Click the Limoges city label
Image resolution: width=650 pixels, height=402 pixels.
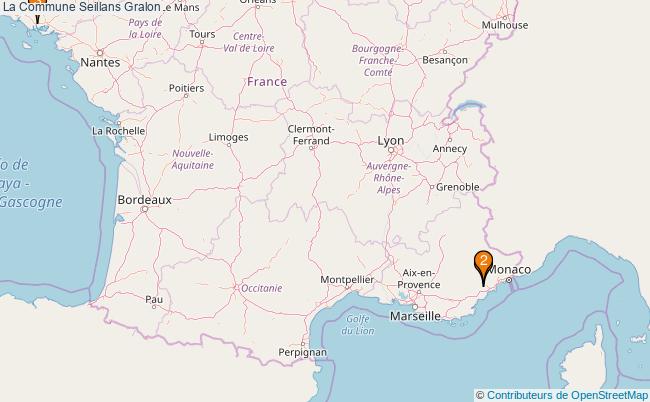pyautogui.click(x=228, y=137)
